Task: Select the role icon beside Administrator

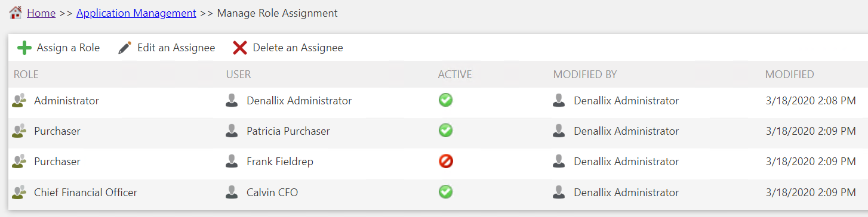Action: pyautogui.click(x=19, y=101)
